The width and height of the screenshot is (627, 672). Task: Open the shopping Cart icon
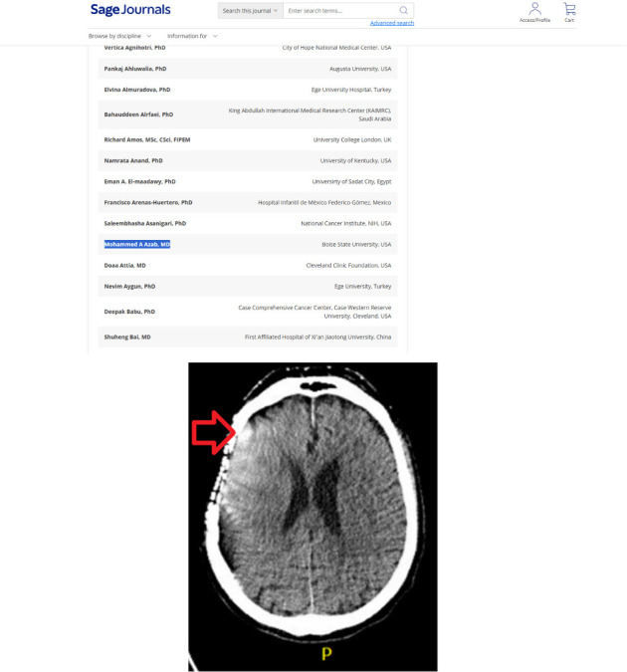[569, 10]
